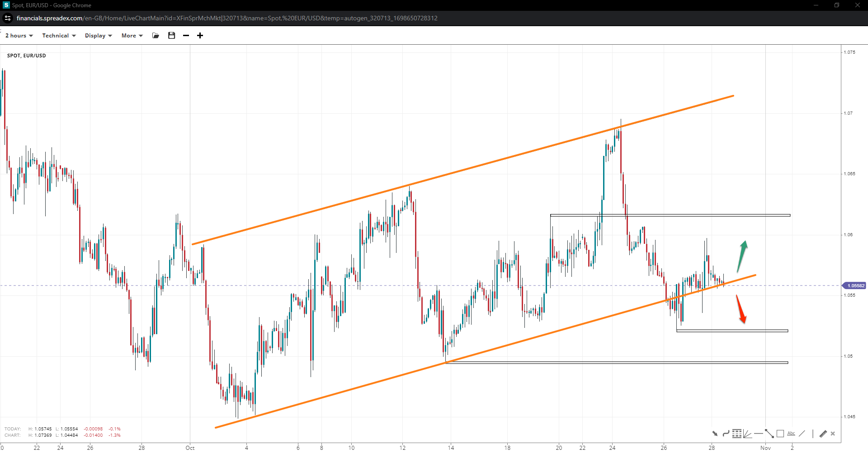Viewport: 868px width, 453px height.
Task: Open the More menu
Action: [132, 36]
